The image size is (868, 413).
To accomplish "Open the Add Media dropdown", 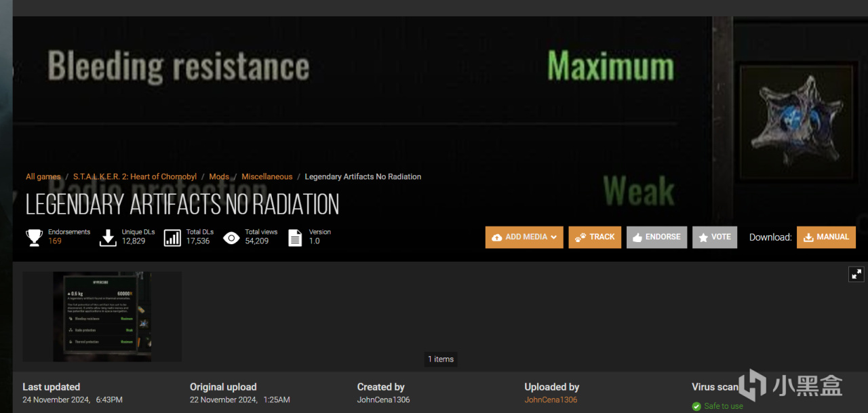I will click(x=524, y=237).
